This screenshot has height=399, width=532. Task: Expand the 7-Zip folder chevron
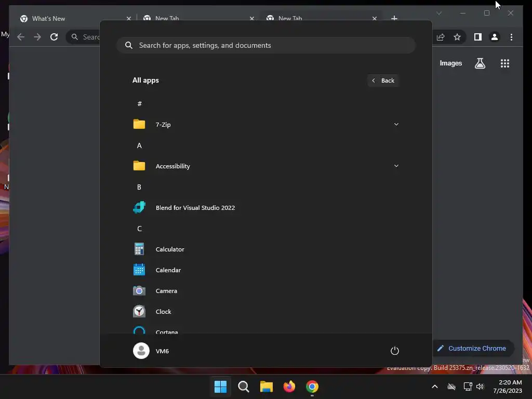396,124
